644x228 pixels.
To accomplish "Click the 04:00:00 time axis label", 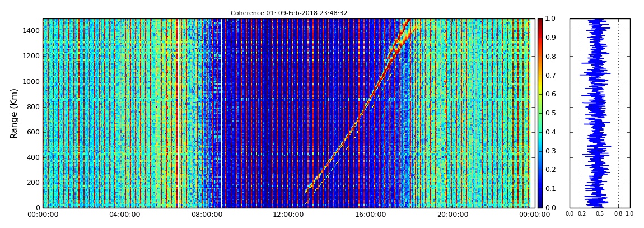I will 124,215.
